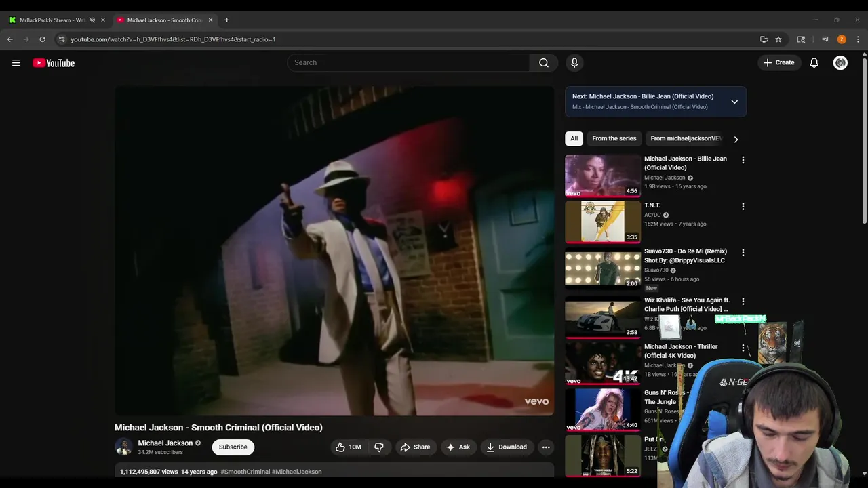Bookmark this page with the star

pyautogui.click(x=778, y=39)
